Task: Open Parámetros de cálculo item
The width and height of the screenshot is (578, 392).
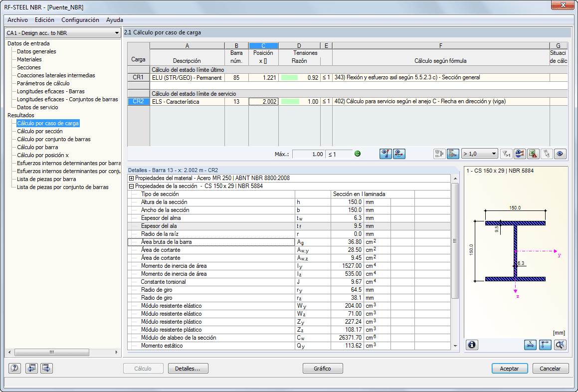Action: pos(43,83)
